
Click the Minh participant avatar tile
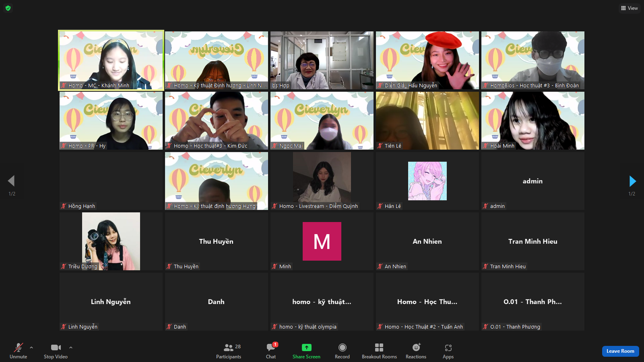(x=322, y=241)
